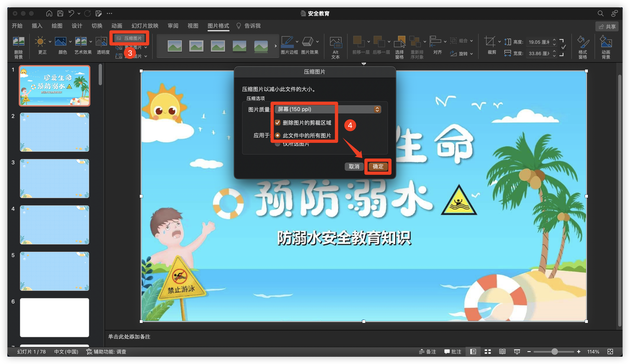Click 告诉我 search help
The width and height of the screenshot is (630, 364).
coord(249,26)
